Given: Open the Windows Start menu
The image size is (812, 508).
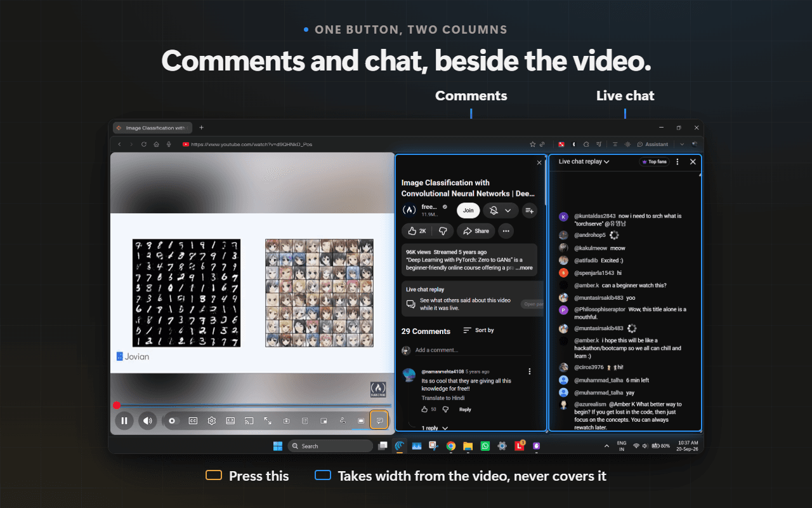Looking at the screenshot, I should [278, 446].
